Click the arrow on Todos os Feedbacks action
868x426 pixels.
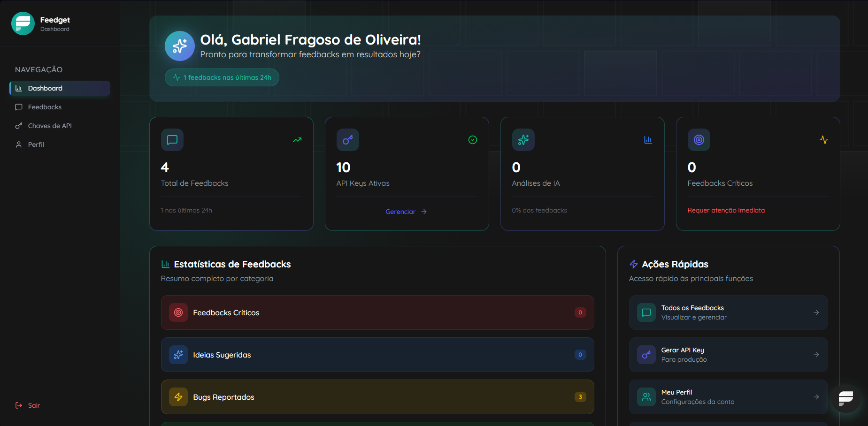click(x=816, y=312)
